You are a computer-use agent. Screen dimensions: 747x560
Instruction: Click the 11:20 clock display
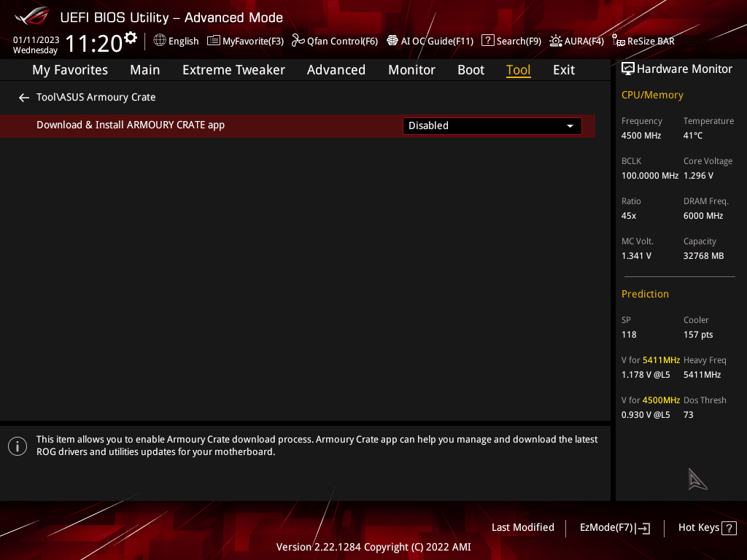pos(94,43)
